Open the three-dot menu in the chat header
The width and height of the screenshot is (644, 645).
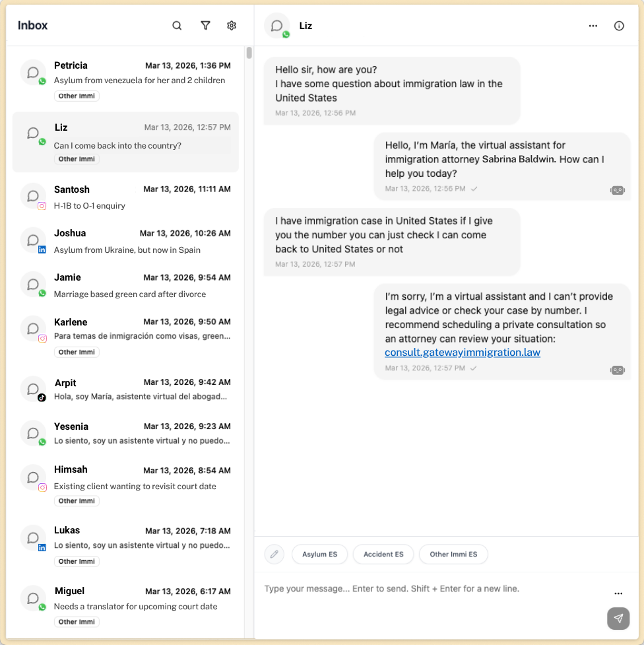(x=593, y=25)
